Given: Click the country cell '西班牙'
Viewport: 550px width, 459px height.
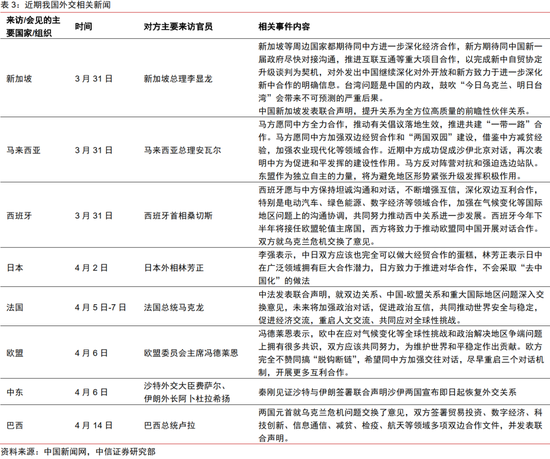Looking at the screenshot, I should coord(19,216).
